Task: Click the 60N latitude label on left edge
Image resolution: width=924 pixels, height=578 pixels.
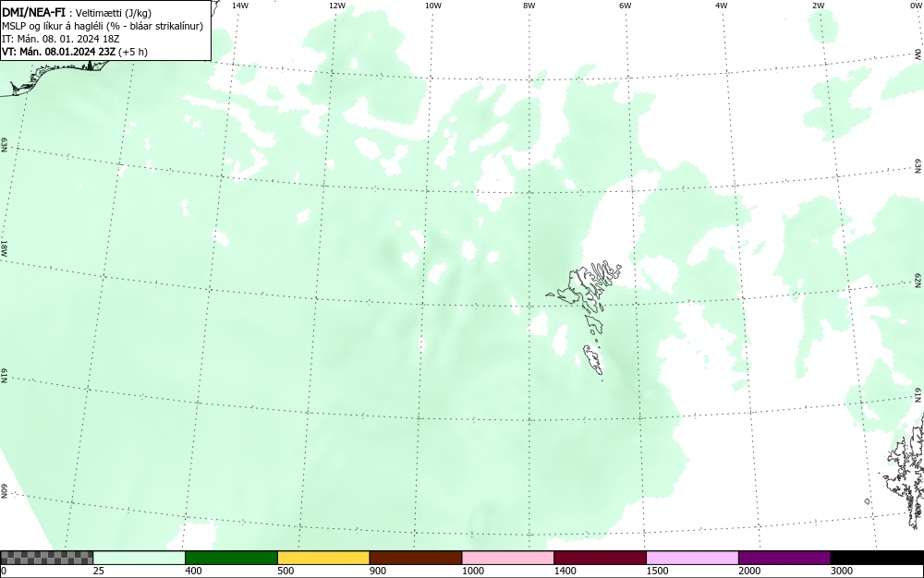Action: pos(4,491)
